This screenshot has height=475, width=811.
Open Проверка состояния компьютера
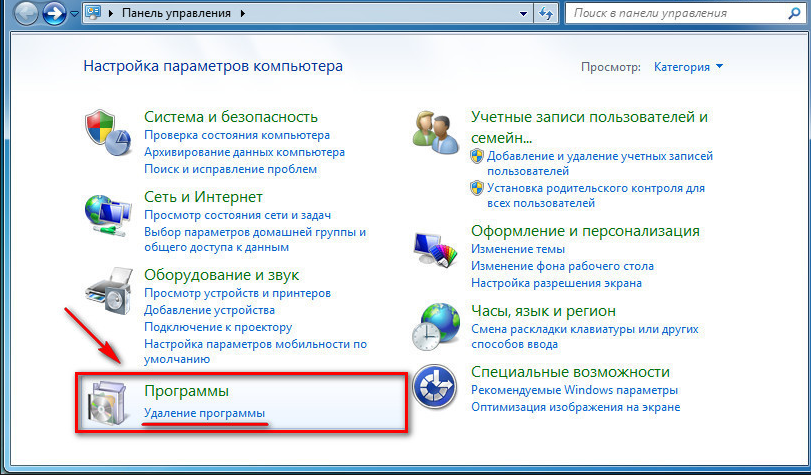pyautogui.click(x=237, y=135)
